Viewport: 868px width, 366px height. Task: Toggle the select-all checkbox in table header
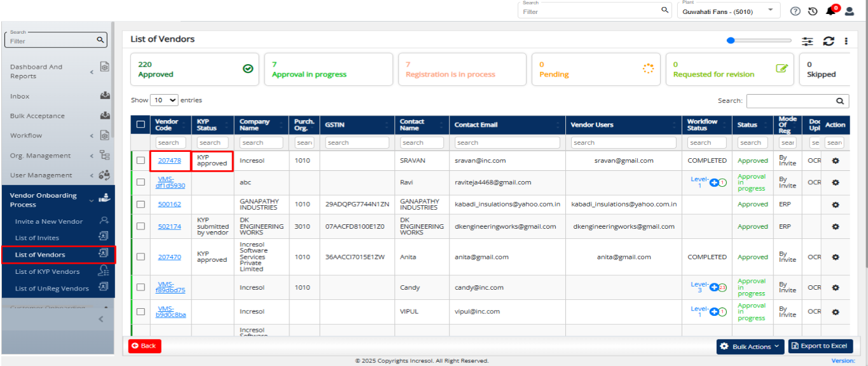coord(141,125)
